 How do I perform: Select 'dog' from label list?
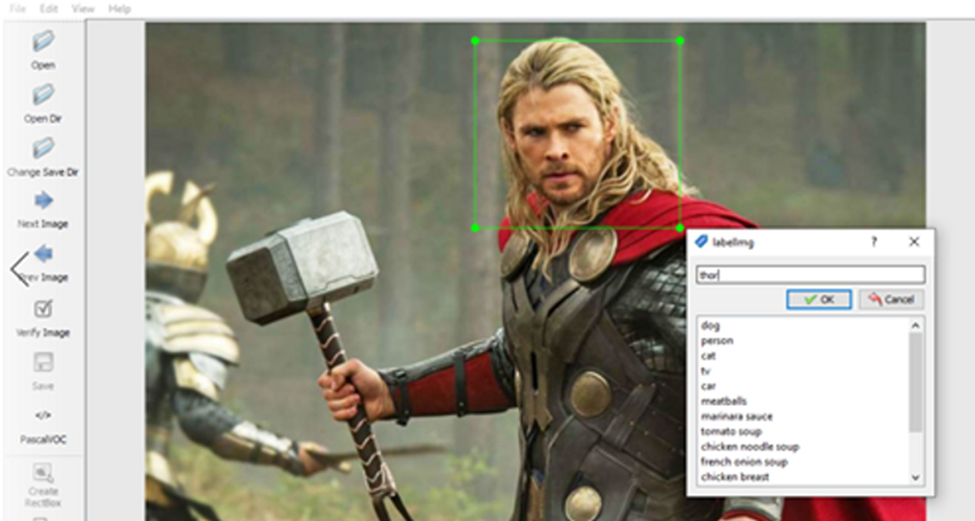click(x=710, y=326)
